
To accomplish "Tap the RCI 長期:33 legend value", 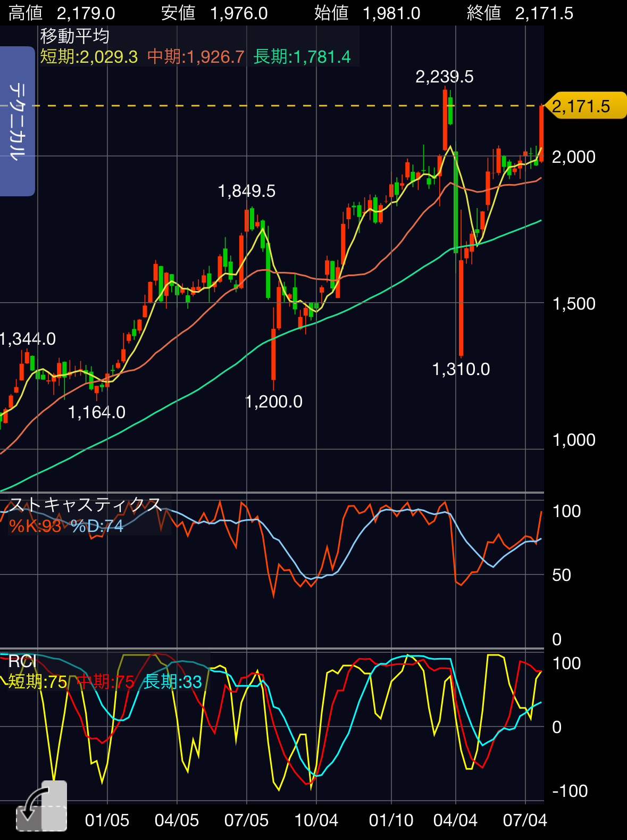I will 173,681.
